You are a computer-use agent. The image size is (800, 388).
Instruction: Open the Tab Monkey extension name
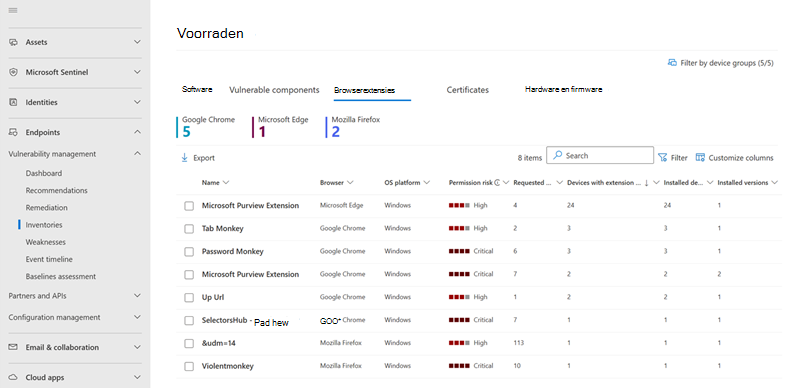[x=222, y=229]
